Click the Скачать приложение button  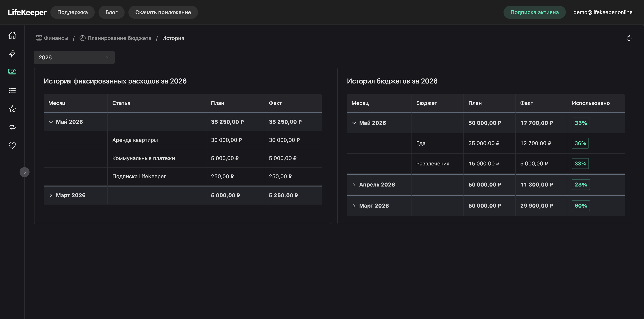coord(163,12)
